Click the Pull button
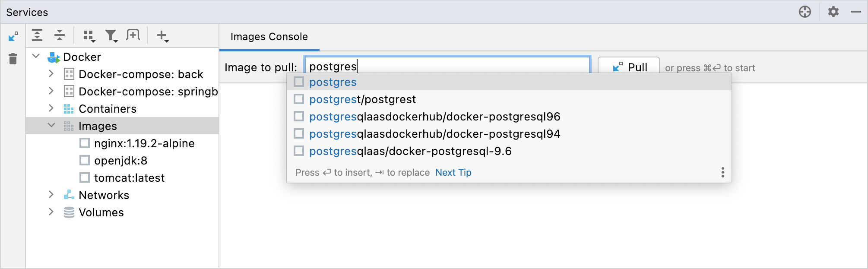The width and height of the screenshot is (868, 269). click(629, 67)
